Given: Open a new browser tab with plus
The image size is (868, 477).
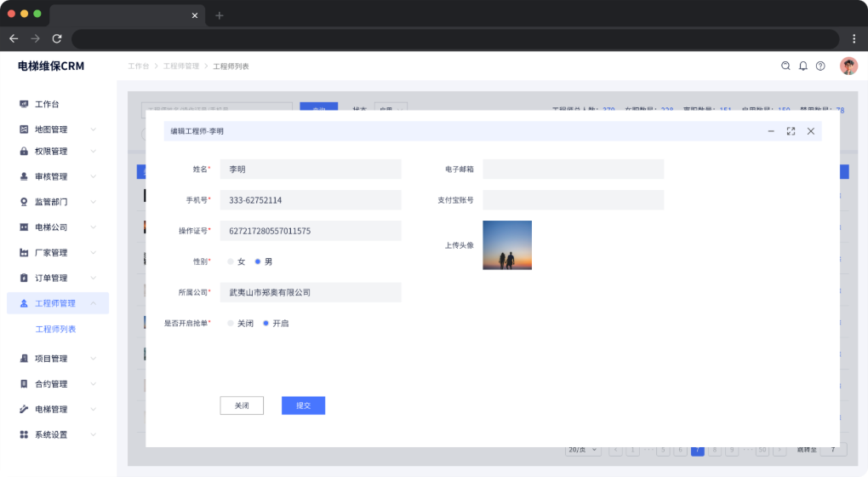Looking at the screenshot, I should (x=220, y=15).
